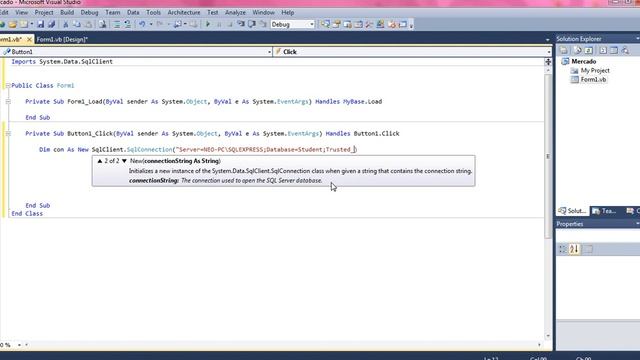This screenshot has width=640, height=360.
Task: Toggle Alphabetical sort in Properties panel
Action: (x=574, y=249)
